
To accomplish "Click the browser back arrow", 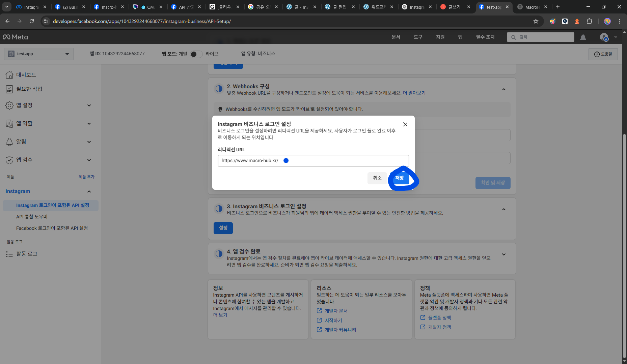I will point(7,21).
